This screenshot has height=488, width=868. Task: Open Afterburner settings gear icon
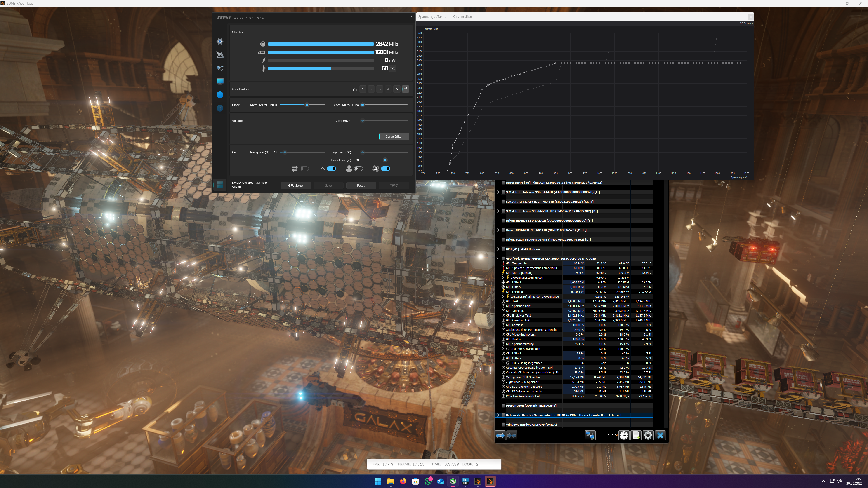coord(220,41)
